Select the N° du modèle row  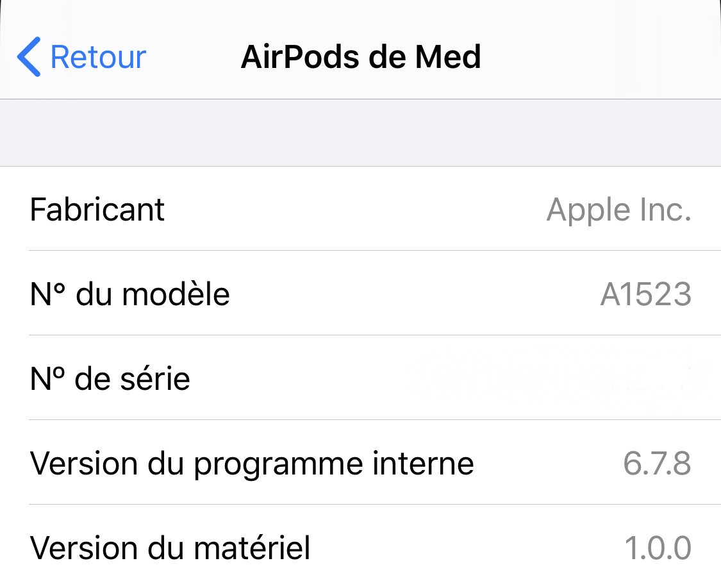pyautogui.click(x=360, y=294)
